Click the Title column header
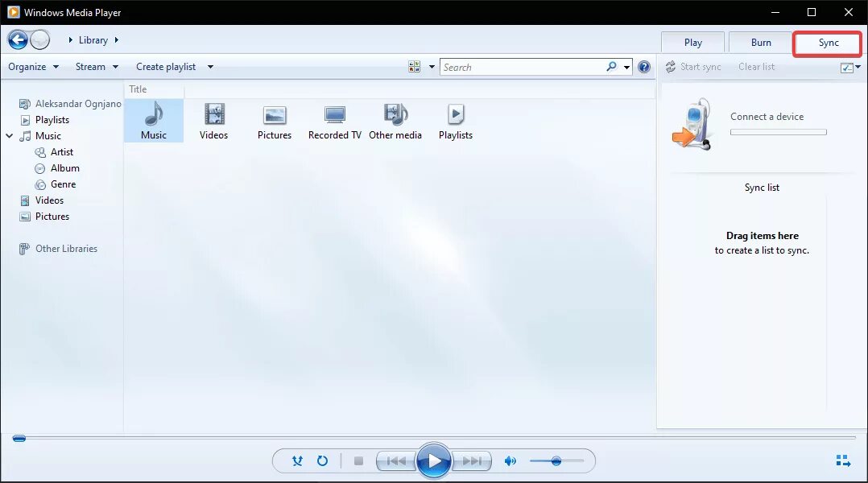Viewport: 868px width, 483px height. 138,89
